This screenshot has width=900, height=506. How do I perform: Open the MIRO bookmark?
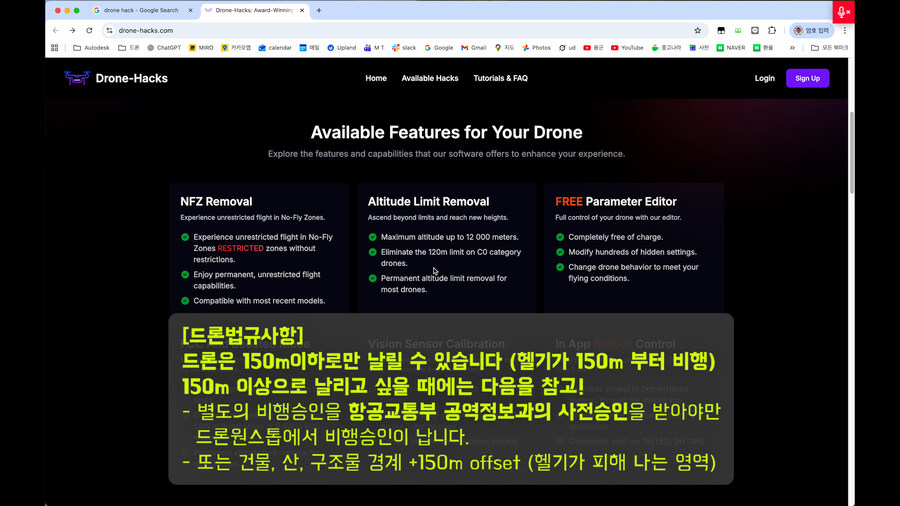click(201, 48)
